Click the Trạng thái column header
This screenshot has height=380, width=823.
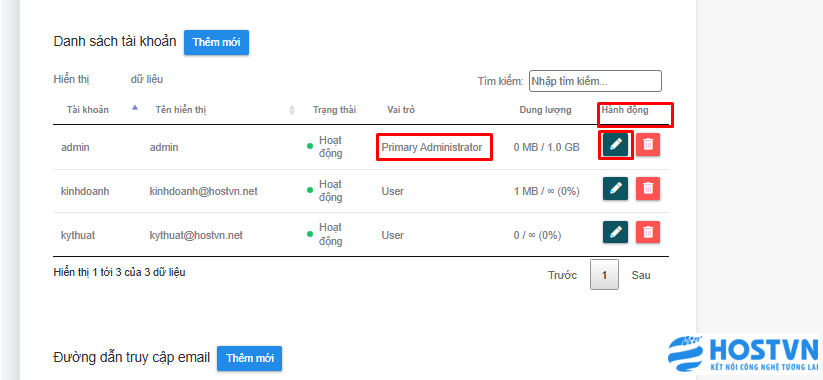click(334, 110)
